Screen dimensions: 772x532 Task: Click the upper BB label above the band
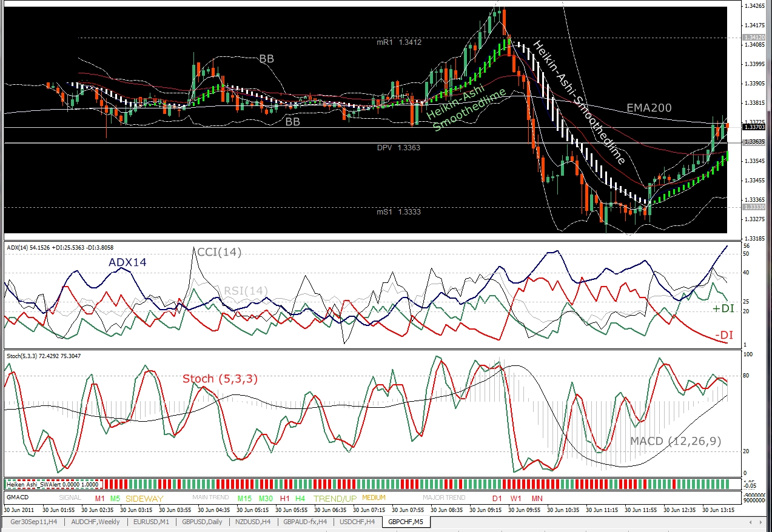(x=266, y=59)
